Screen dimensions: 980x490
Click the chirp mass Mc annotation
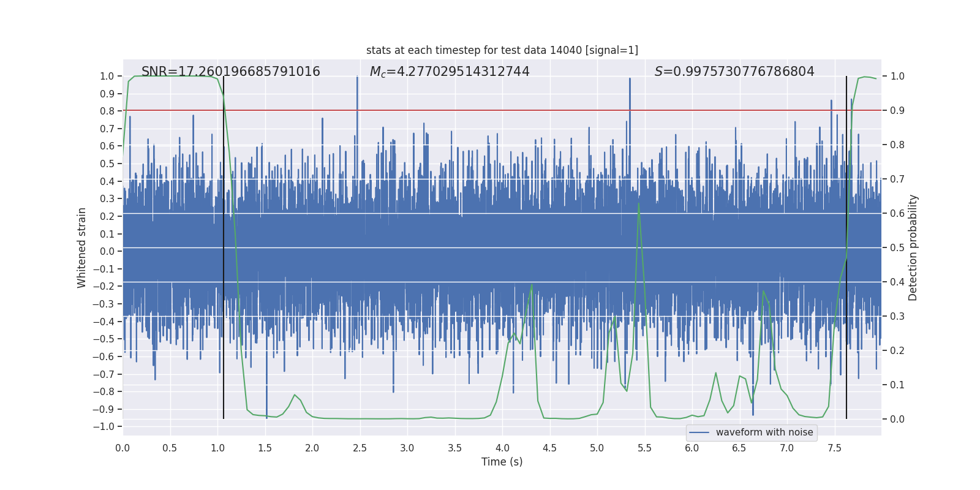coord(449,72)
